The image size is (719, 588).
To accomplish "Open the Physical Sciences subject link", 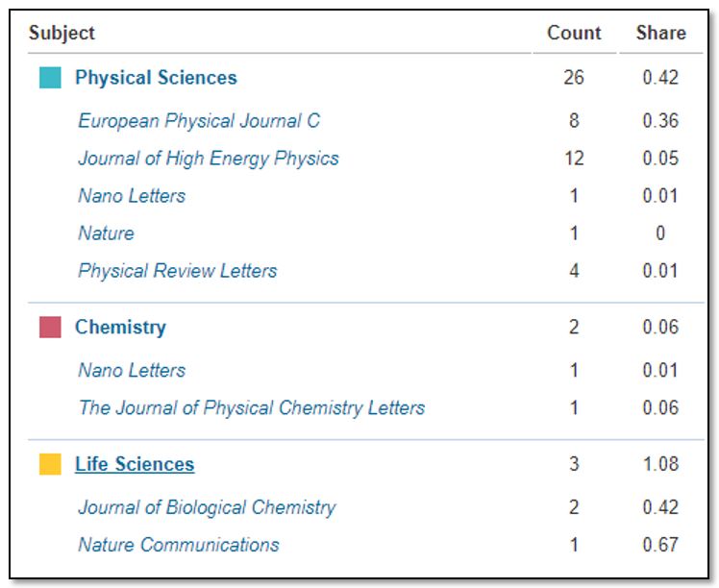I will [x=156, y=78].
